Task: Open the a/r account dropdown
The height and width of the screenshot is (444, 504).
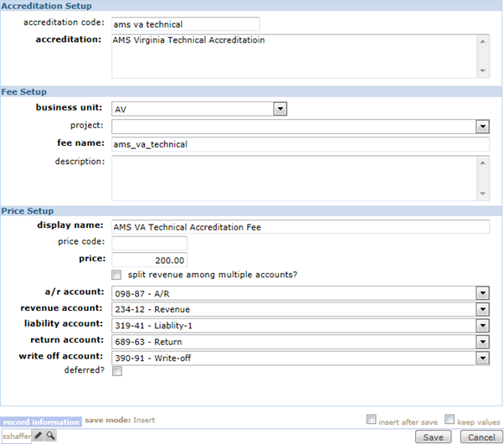Action: click(482, 292)
